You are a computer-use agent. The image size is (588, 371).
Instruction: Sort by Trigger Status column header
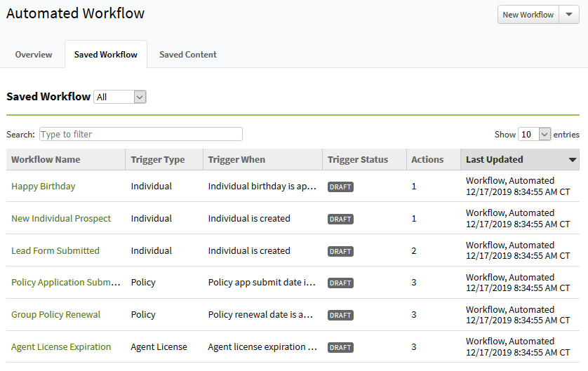click(364, 160)
